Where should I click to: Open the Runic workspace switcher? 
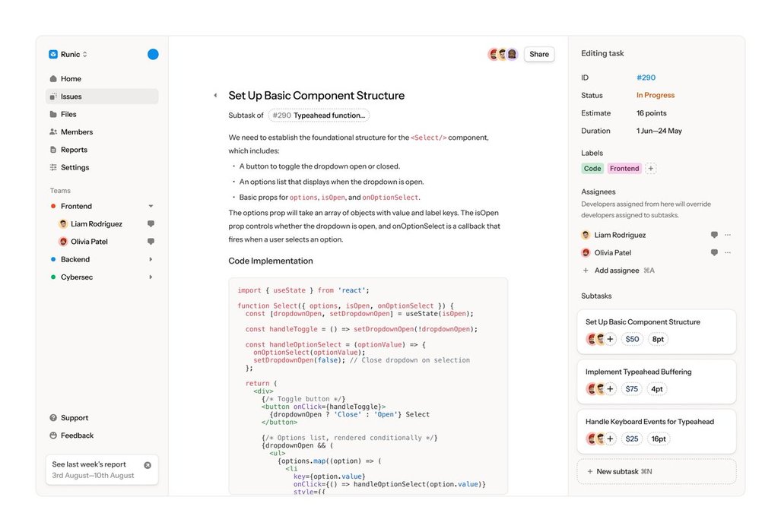pyautogui.click(x=69, y=55)
